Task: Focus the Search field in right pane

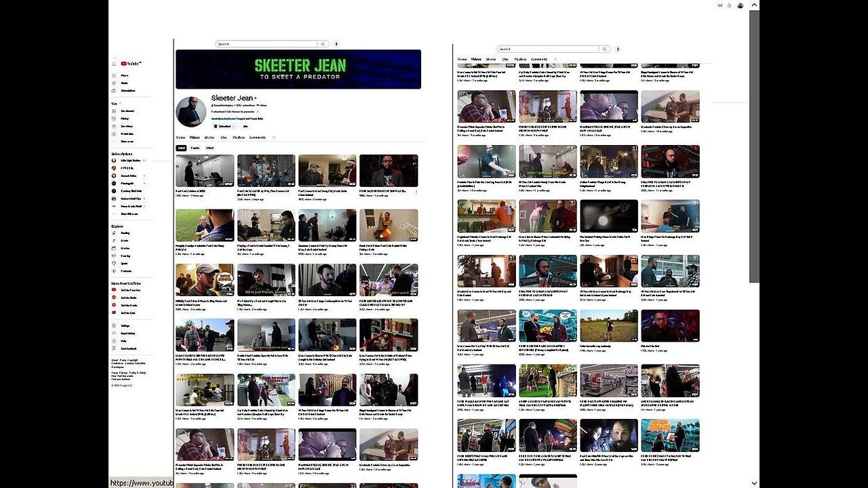Action: 548,49
